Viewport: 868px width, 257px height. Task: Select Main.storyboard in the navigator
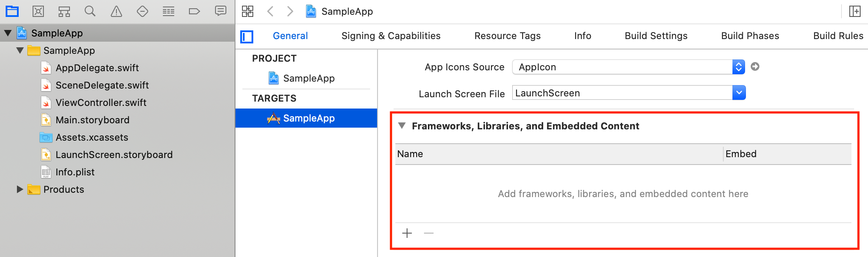click(92, 120)
